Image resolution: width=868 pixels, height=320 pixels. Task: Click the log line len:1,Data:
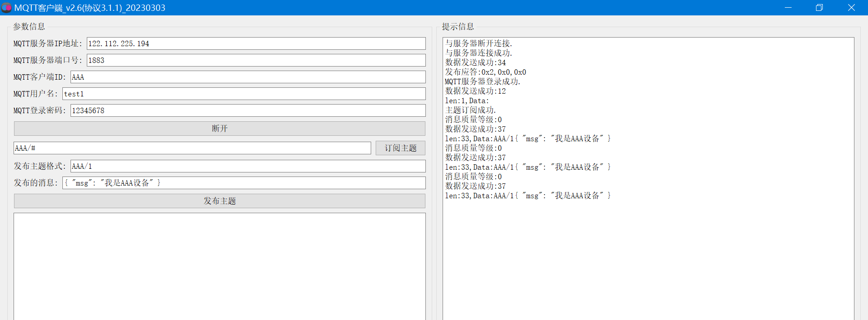click(x=467, y=100)
